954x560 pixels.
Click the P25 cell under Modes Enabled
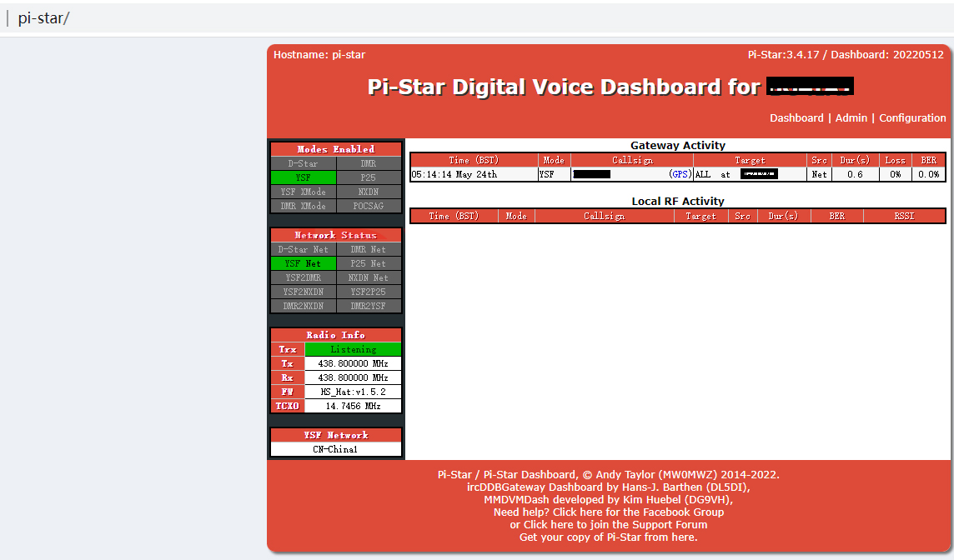pyautogui.click(x=369, y=177)
